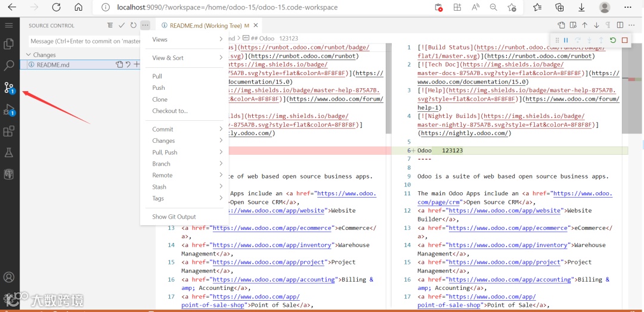Viewport: 644px width, 312px height.
Task: Expand View & Sort submenu
Action: click(x=184, y=58)
